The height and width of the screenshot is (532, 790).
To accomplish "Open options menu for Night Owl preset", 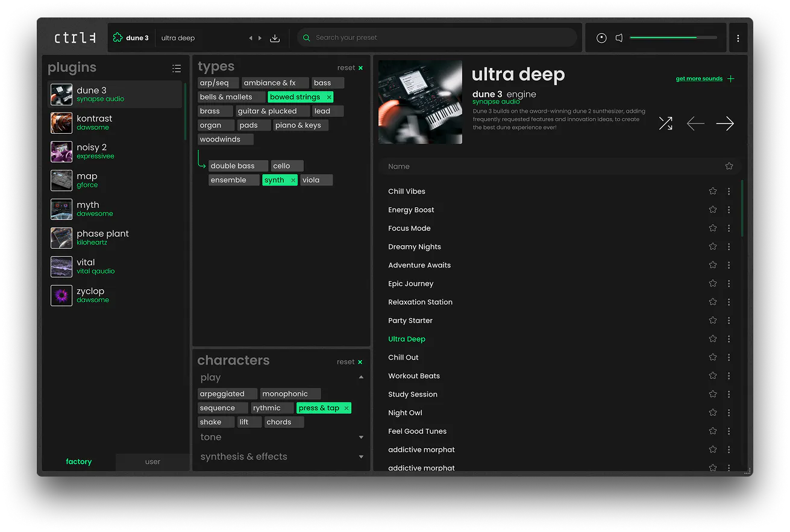I will [729, 413].
